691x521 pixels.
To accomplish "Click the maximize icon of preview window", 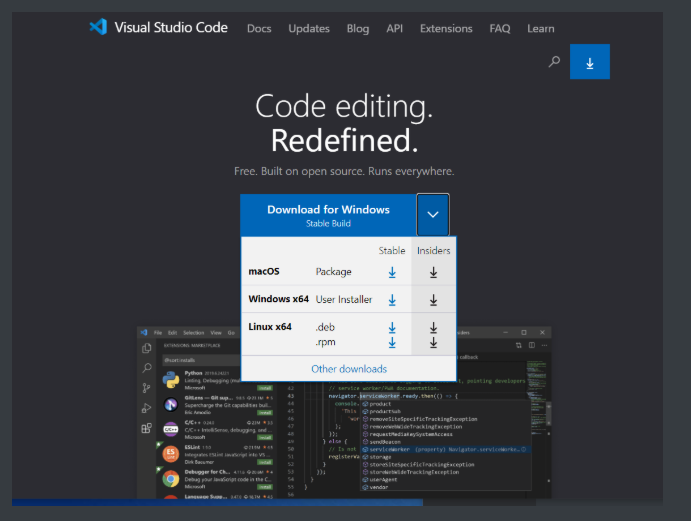I will coord(524,332).
